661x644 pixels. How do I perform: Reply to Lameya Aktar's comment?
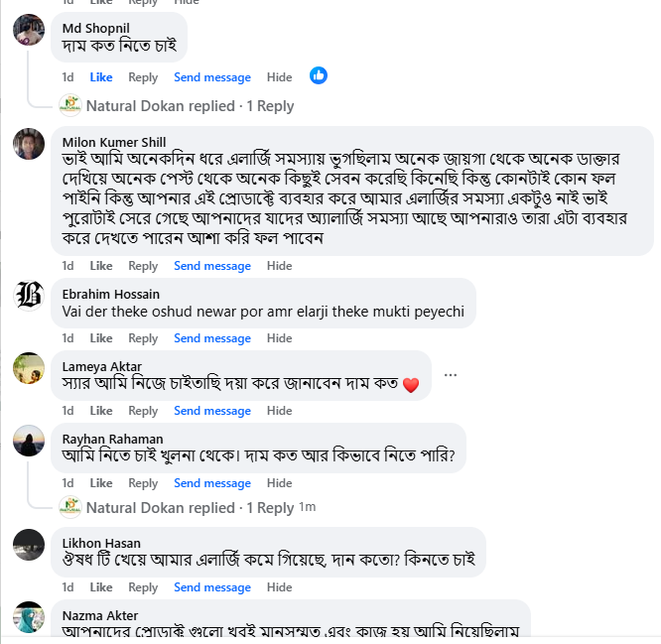click(x=143, y=411)
